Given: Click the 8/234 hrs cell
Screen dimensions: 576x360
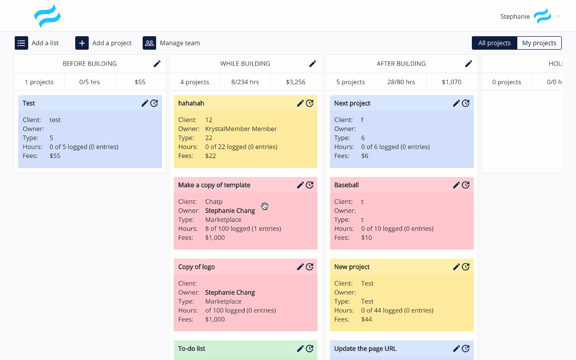Looking at the screenshot, I should [245, 82].
